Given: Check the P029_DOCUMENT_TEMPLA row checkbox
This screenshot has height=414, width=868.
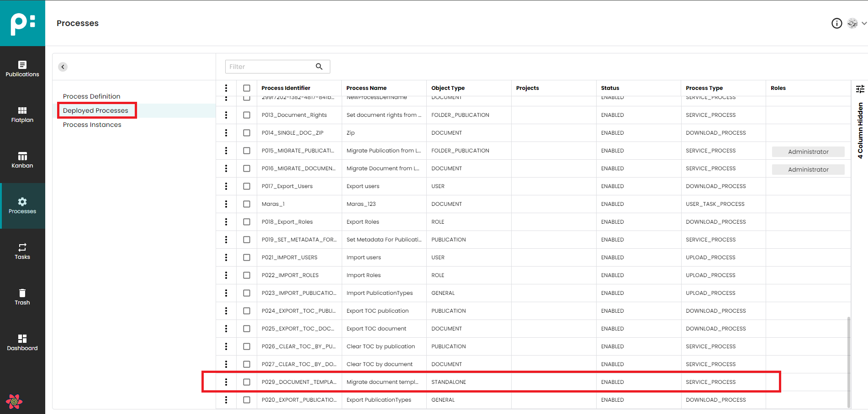Looking at the screenshot, I should coord(247,382).
